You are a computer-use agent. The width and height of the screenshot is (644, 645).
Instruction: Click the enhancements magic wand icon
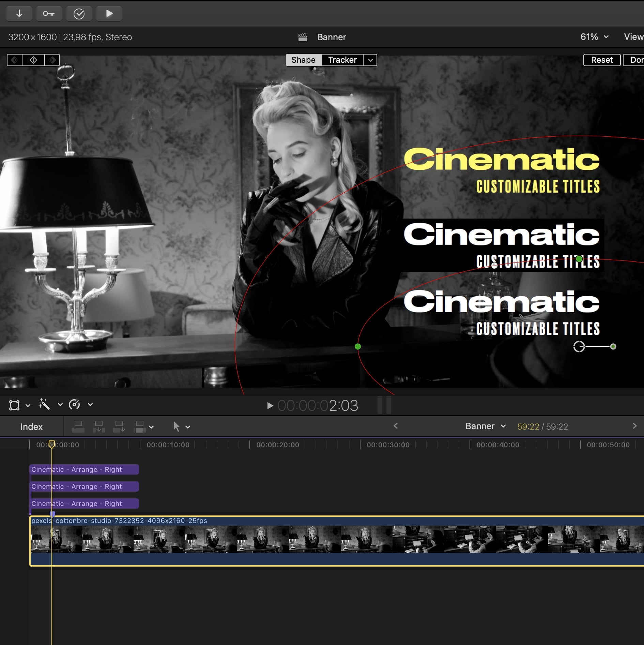coord(44,405)
